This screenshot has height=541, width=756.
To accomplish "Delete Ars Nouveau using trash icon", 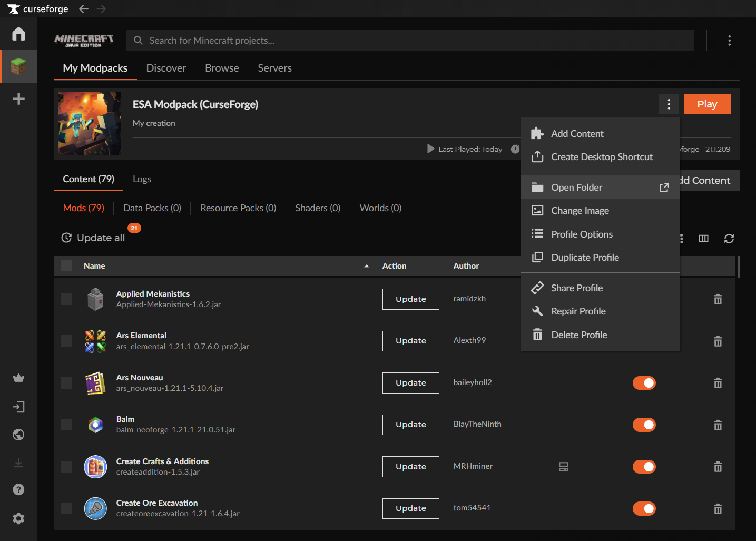I will point(718,383).
